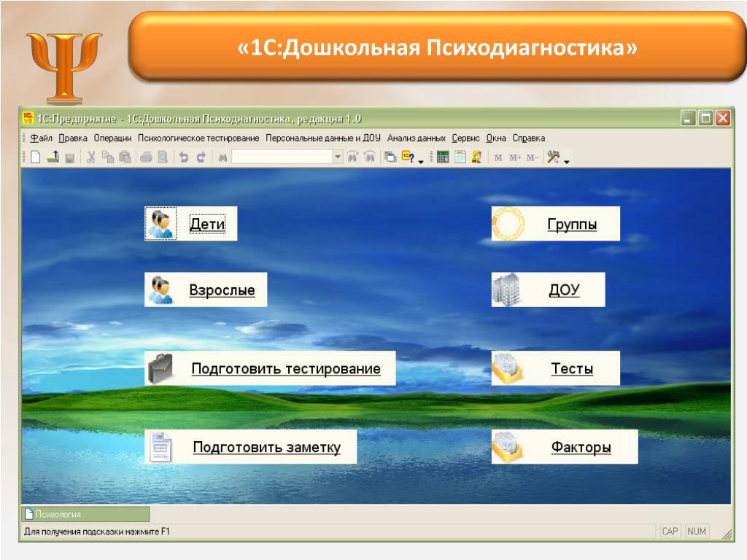Open the Психологическое тестирование menu
The width and height of the screenshot is (747, 560).
(198, 138)
